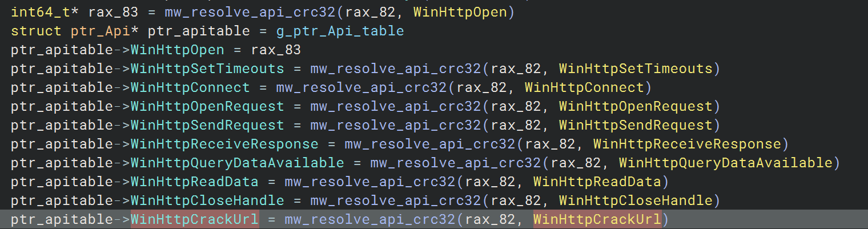Click mw_resolve_api_crc32 on the WinHttpCrackUrl line

(x=370, y=219)
